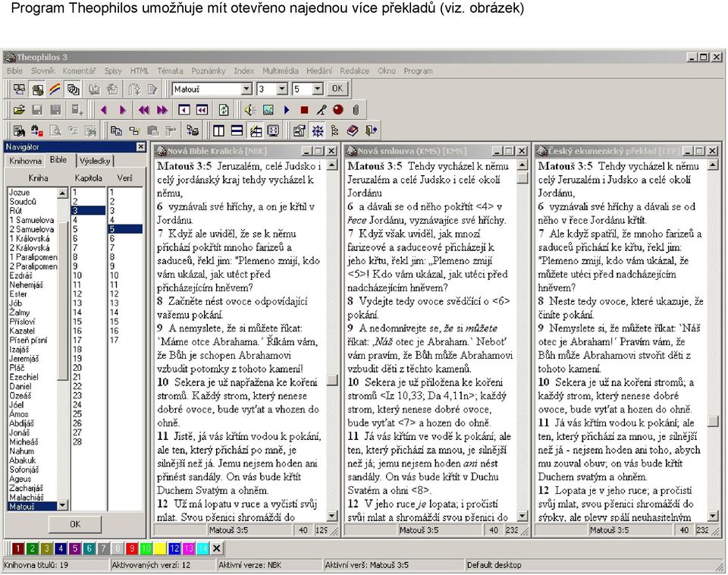Open the Multimédia menu

[280, 71]
